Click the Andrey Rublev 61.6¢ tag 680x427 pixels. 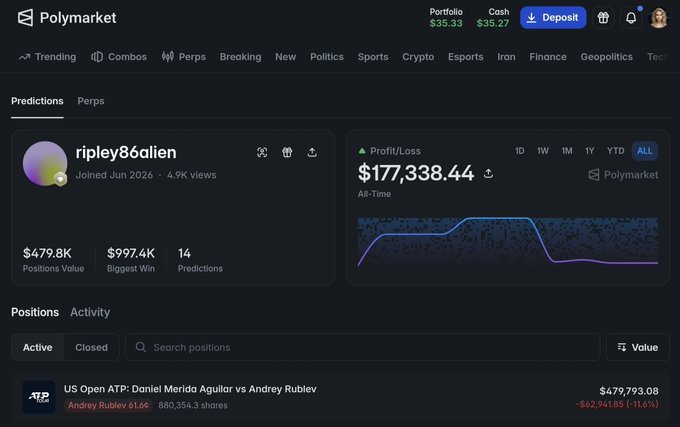click(x=108, y=405)
